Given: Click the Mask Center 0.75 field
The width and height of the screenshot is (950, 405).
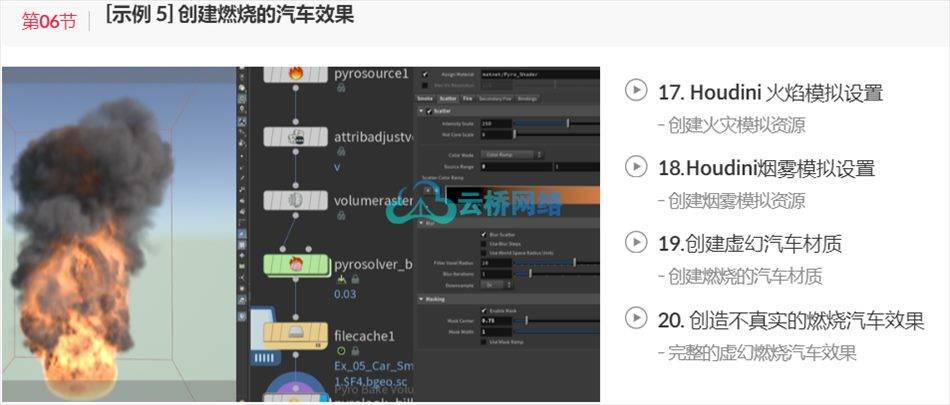Looking at the screenshot, I should click(x=496, y=320).
